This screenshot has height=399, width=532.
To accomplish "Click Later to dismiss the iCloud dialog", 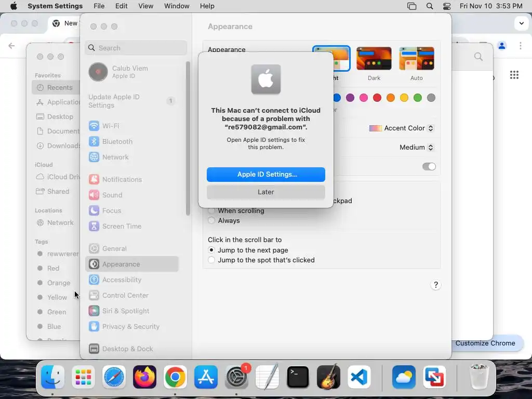I will point(266,192).
